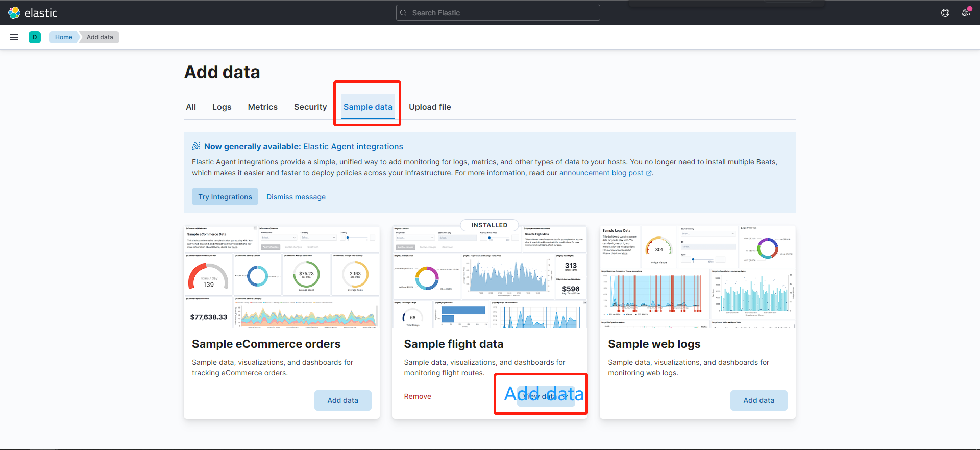The height and width of the screenshot is (450, 980).
Task: View data for Sample flight data
Action: [x=546, y=396]
